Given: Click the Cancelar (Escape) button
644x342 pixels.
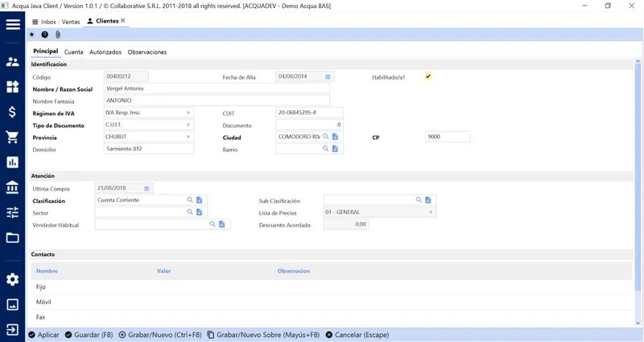Looking at the screenshot, I should pos(357,335).
